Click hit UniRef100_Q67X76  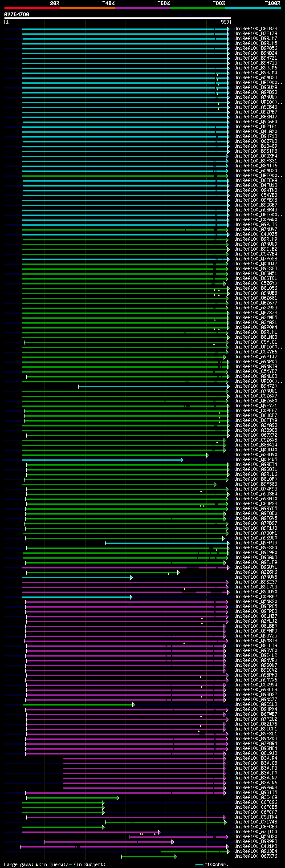256,856
